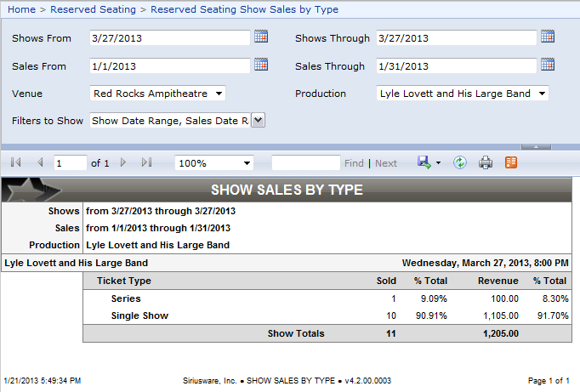Go to last report page
580x392 pixels.
tap(146, 162)
